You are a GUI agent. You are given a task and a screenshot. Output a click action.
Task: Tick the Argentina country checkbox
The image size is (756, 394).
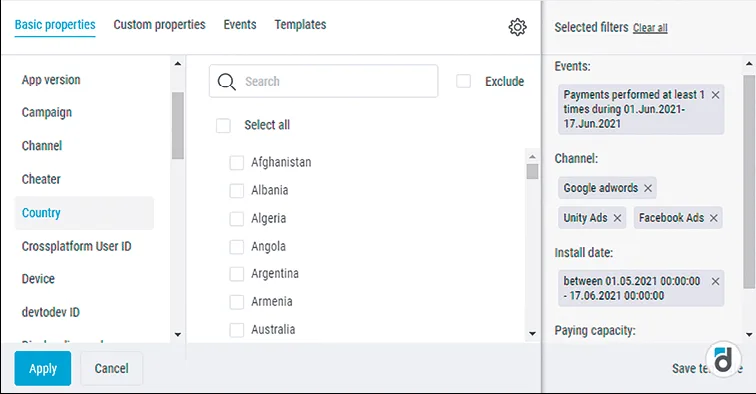[236, 274]
